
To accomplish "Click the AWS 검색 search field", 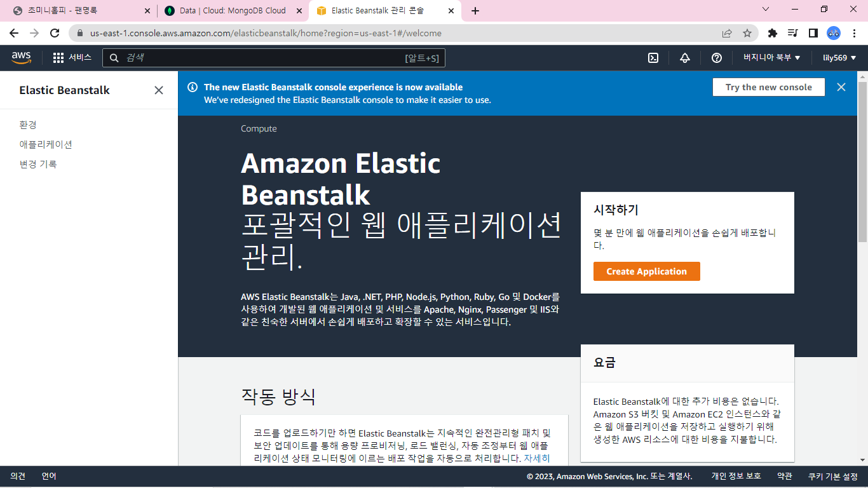I will click(274, 58).
